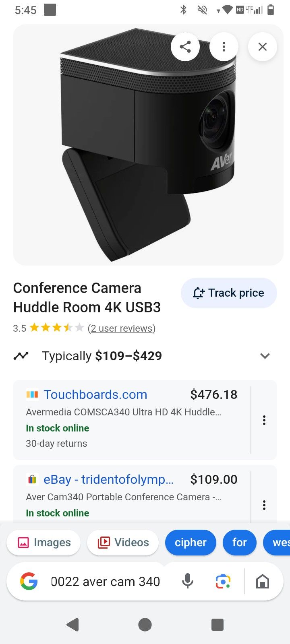Expand the typical price range chevron
Screen dimensions: 290x644
(x=265, y=356)
